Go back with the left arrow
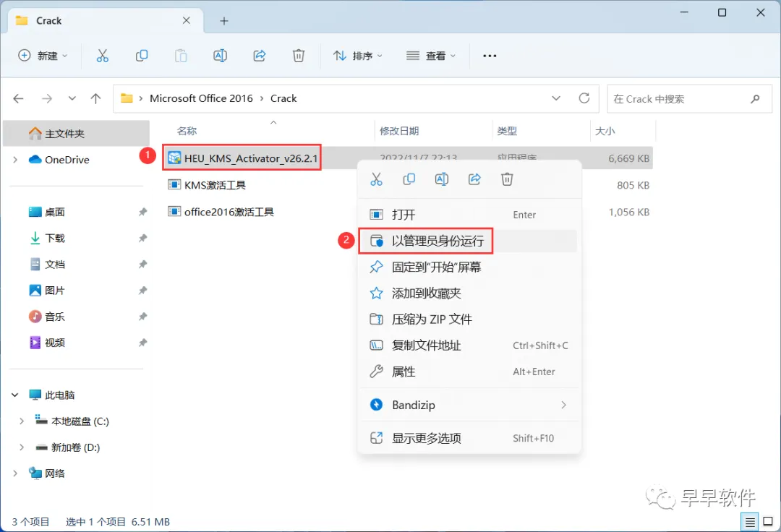 point(18,98)
